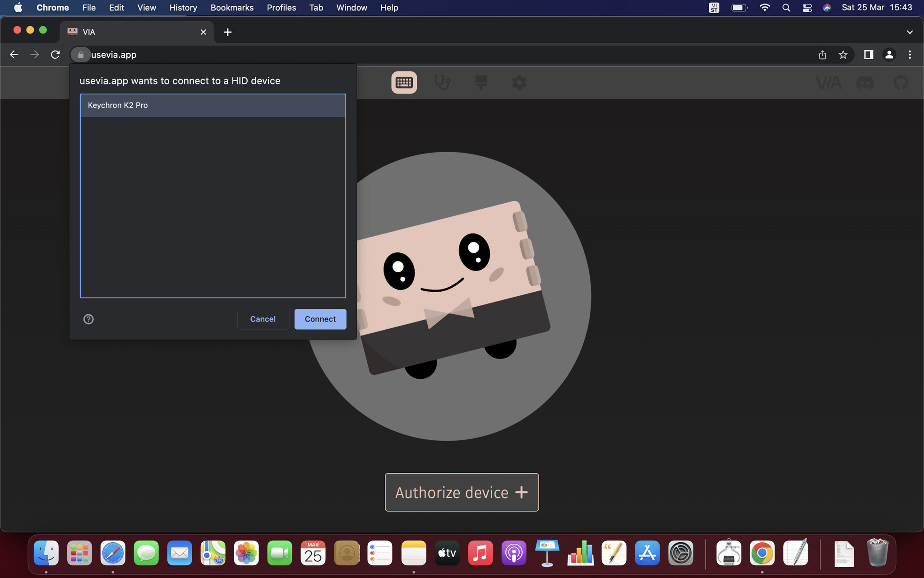Open the Key Tester stethoscope icon
The width and height of the screenshot is (924, 578).
click(x=442, y=83)
